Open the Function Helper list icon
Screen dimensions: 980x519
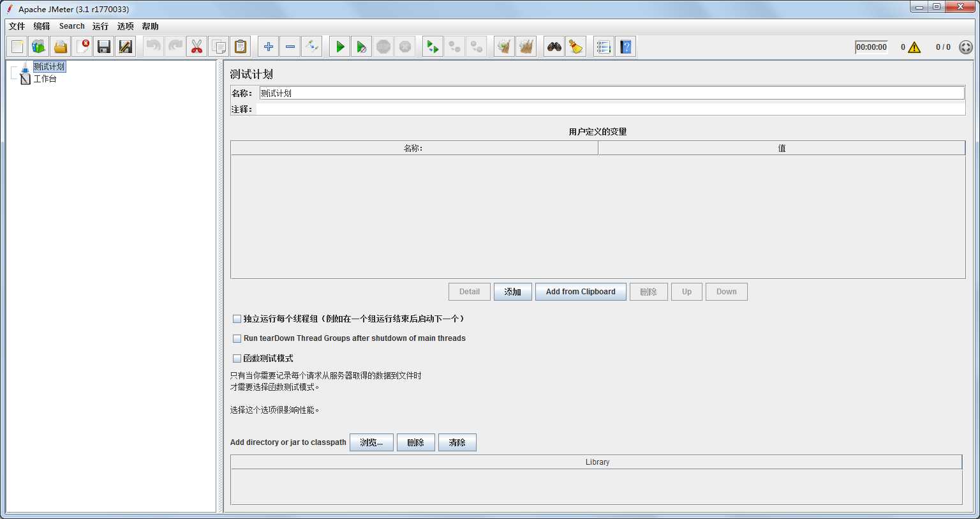click(604, 47)
